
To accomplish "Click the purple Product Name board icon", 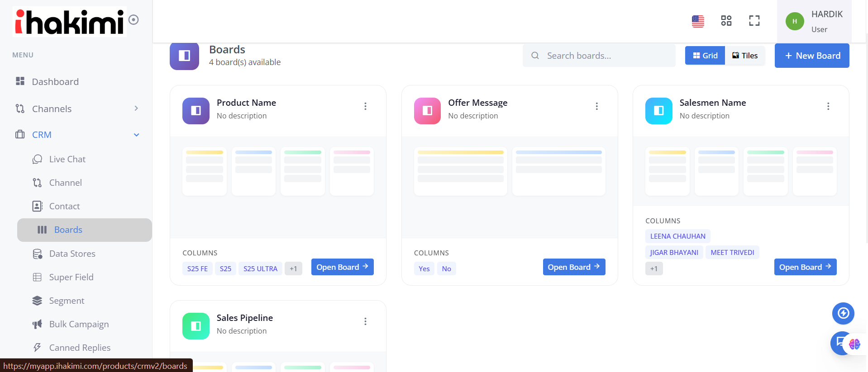I will point(196,111).
